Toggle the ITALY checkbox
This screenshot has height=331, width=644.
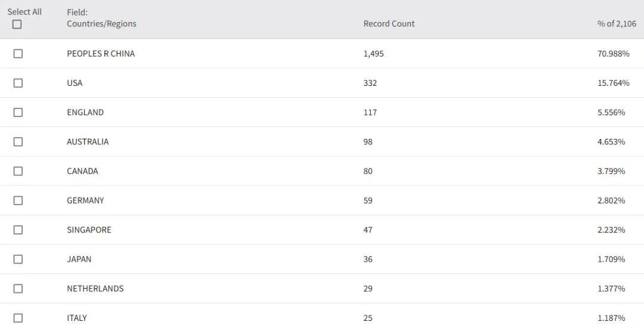tap(18, 318)
